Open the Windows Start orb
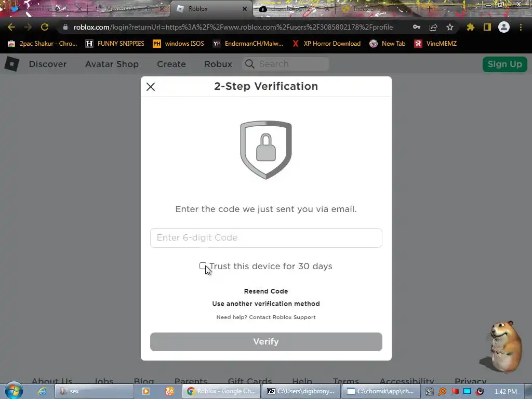Screen dimensions: 532x399 pos(14,391)
